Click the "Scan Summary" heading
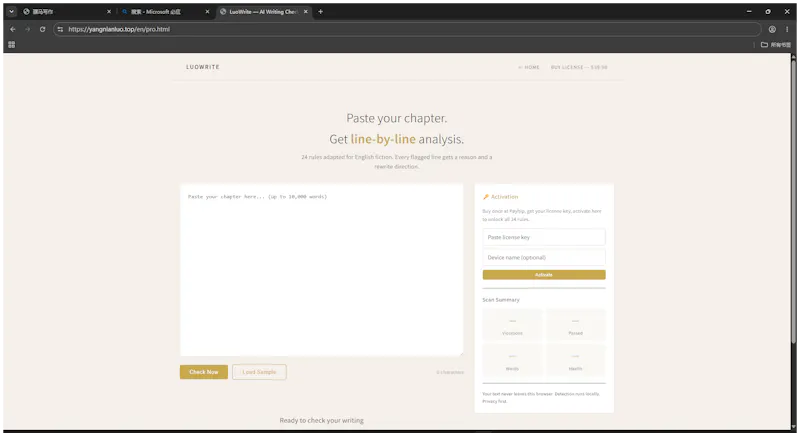 [x=501, y=300]
